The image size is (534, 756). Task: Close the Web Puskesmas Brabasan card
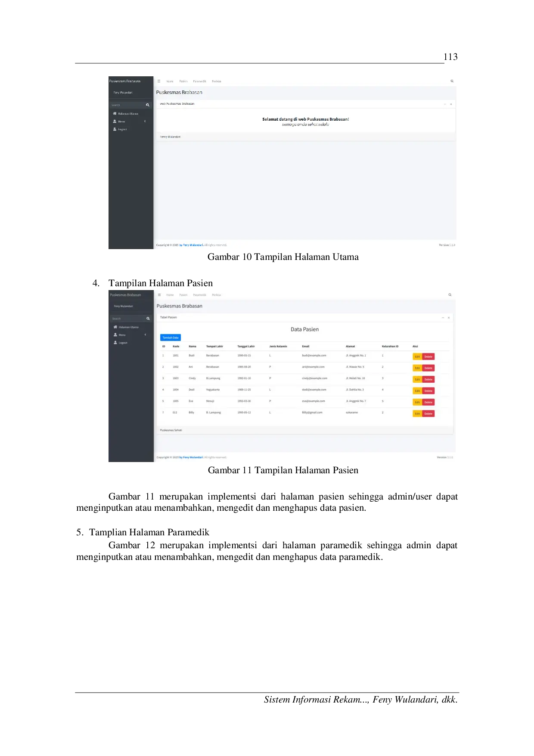[x=451, y=104]
